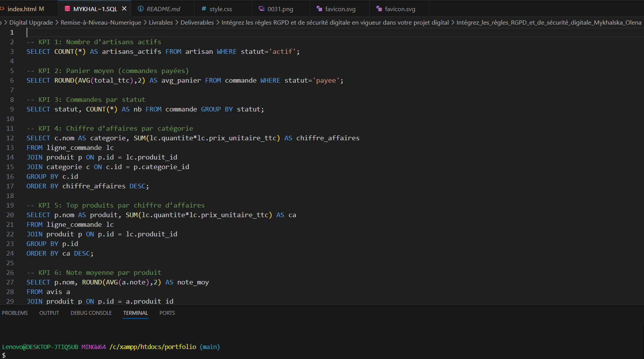Click 'avg_panier' on line 6
The width and height of the screenshot is (644, 359).
pyautogui.click(x=181, y=80)
